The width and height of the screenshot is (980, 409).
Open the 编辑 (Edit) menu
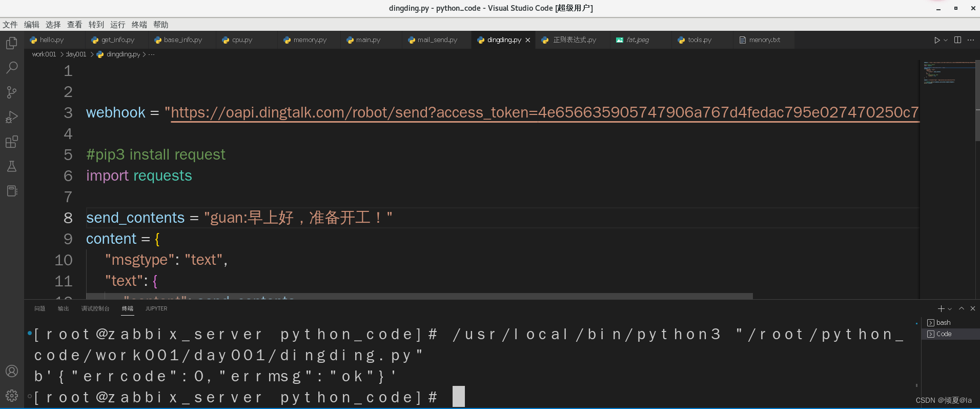coord(32,25)
